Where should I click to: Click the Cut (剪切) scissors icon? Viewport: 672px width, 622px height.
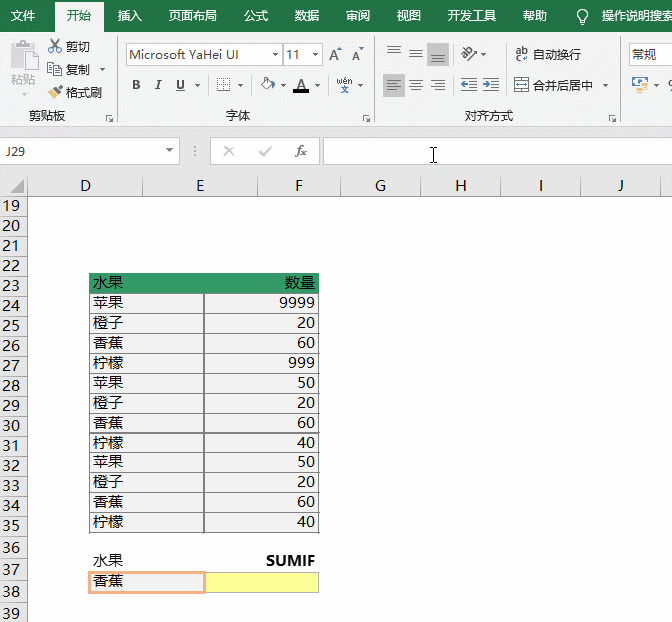54,47
